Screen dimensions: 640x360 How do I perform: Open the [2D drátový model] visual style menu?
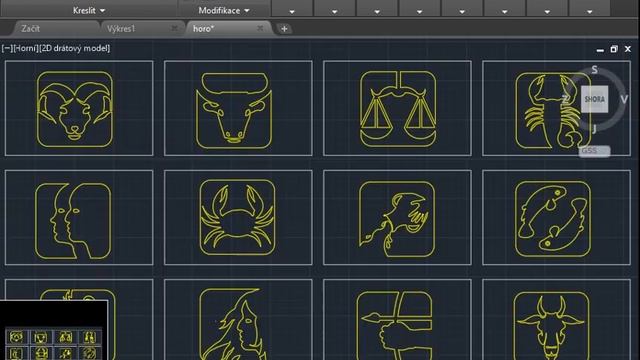click(x=75, y=48)
